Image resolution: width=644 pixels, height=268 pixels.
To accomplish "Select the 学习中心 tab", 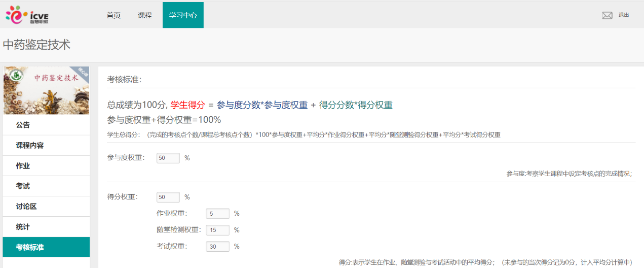I will pyautogui.click(x=183, y=15).
